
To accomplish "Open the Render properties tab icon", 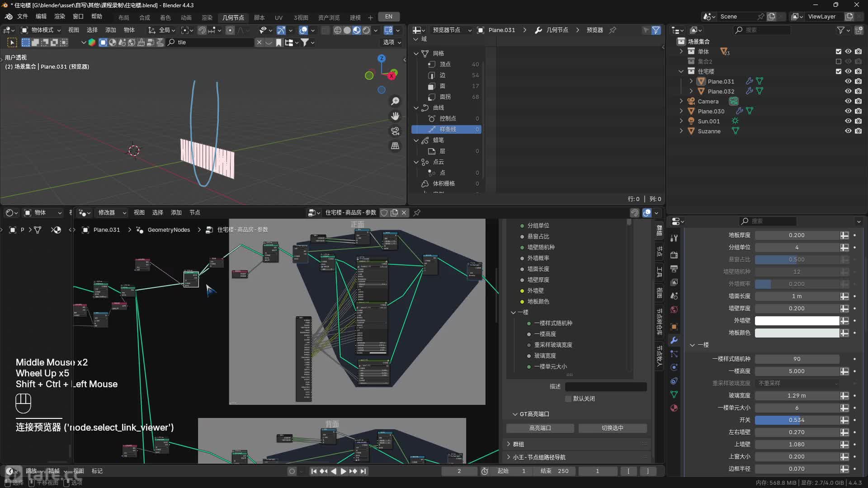I will click(x=674, y=255).
